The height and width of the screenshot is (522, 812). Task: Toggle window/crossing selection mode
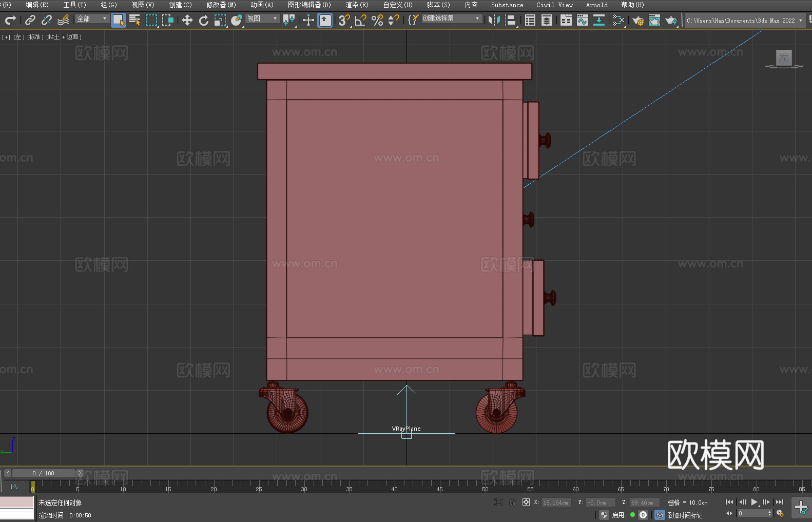(x=168, y=20)
